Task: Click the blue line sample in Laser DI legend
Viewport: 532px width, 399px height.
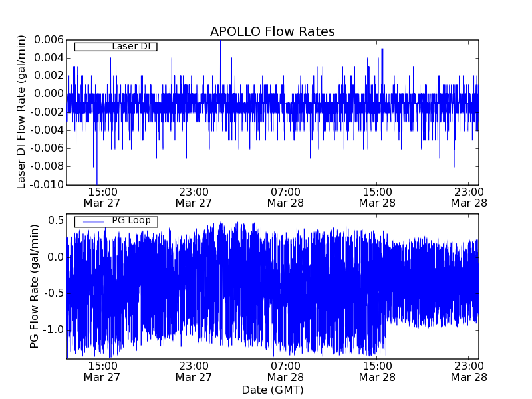Action: pos(90,47)
